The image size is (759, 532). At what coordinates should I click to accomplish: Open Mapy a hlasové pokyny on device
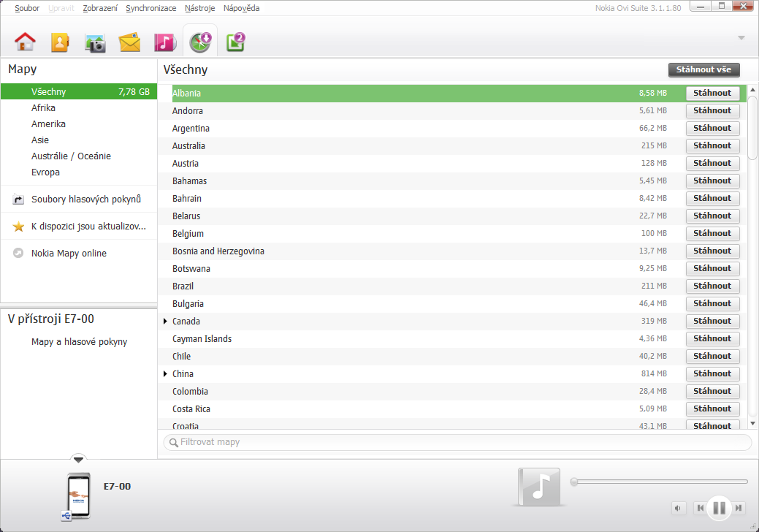(x=79, y=342)
